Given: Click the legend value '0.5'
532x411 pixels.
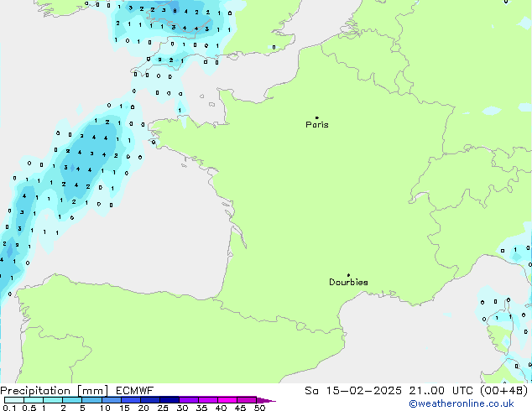Looking at the screenshot, I should 29,408.
